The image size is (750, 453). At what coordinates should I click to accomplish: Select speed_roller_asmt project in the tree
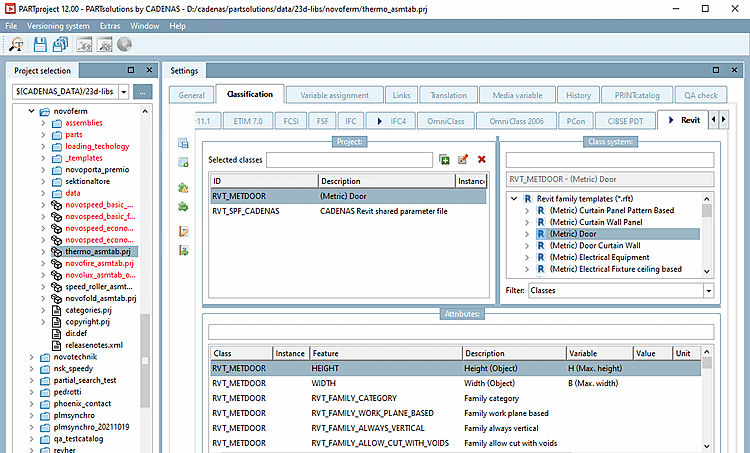(x=99, y=285)
